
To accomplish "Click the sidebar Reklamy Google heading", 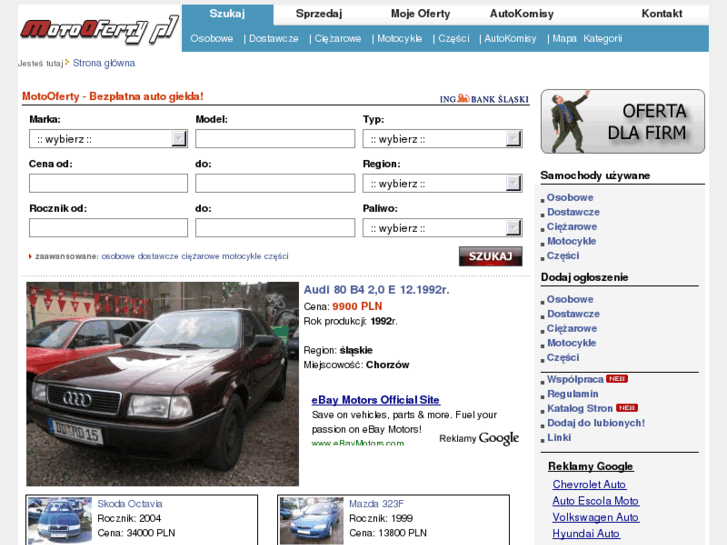I will (x=590, y=467).
